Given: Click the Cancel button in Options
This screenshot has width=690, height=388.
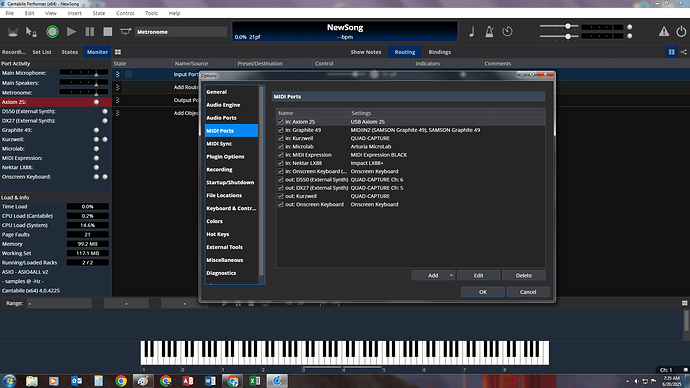Looking at the screenshot, I should point(528,292).
